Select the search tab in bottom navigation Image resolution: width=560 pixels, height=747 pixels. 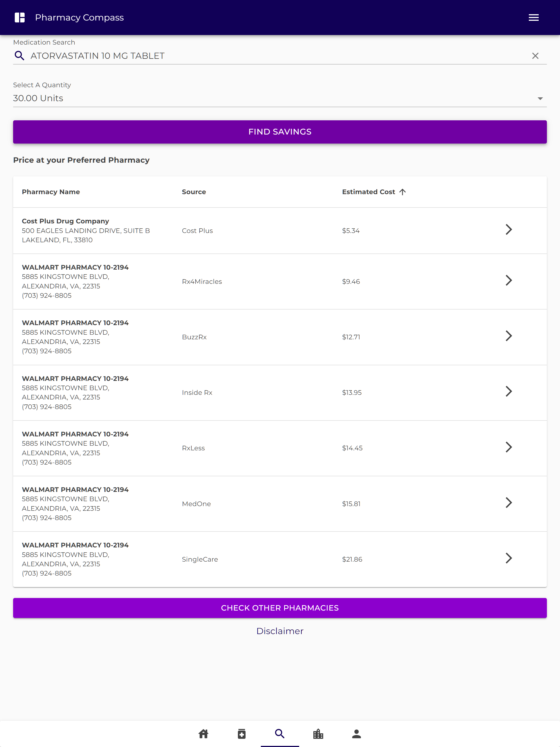coord(280,734)
